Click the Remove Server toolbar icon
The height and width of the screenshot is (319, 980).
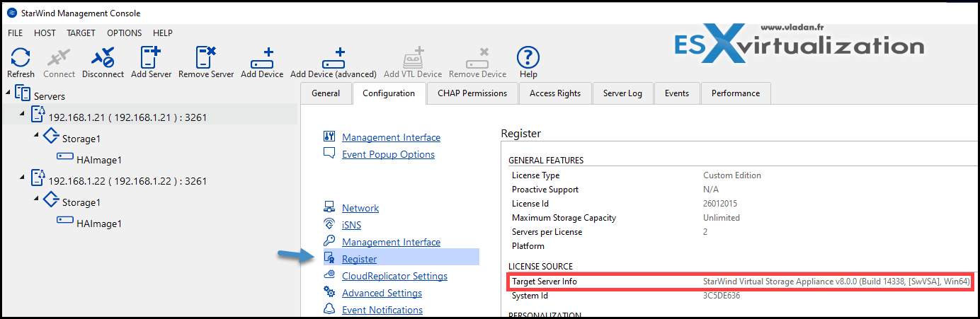[x=206, y=57]
